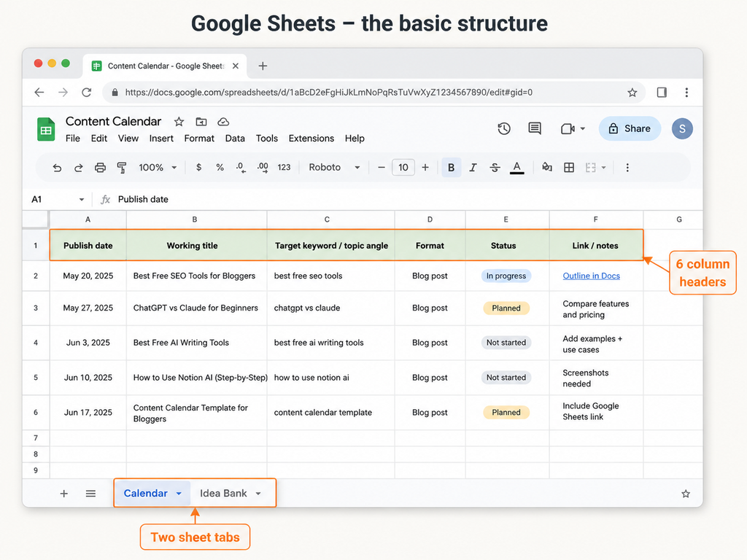Viewport: 747px width, 560px height.
Task: Add a new sheet with plus
Action: (x=64, y=494)
